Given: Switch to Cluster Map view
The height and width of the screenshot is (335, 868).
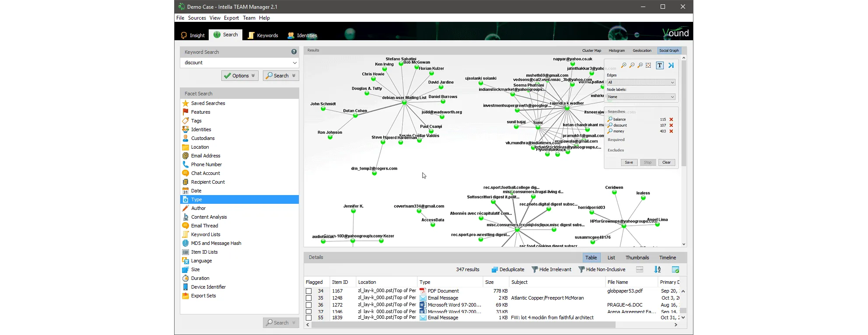Looking at the screenshot, I should pos(591,50).
